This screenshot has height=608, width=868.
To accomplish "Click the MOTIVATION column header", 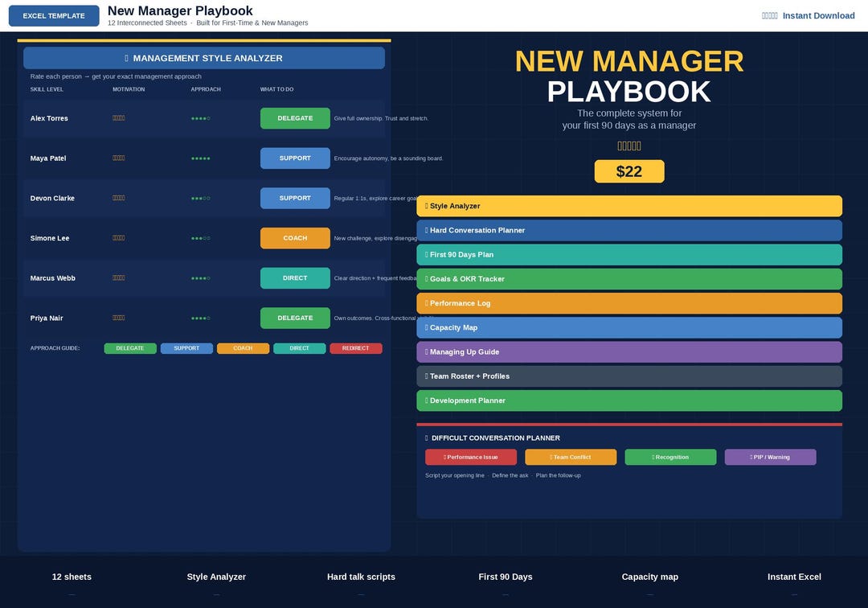I will coord(129,89).
